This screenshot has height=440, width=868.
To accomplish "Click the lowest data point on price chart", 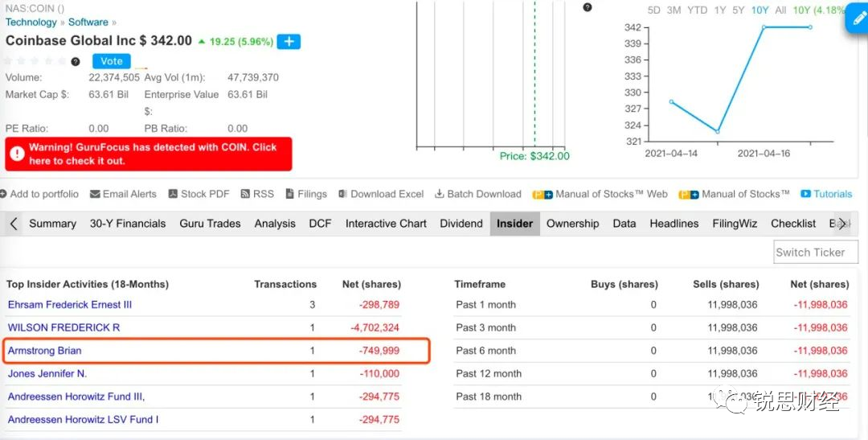I will click(718, 131).
